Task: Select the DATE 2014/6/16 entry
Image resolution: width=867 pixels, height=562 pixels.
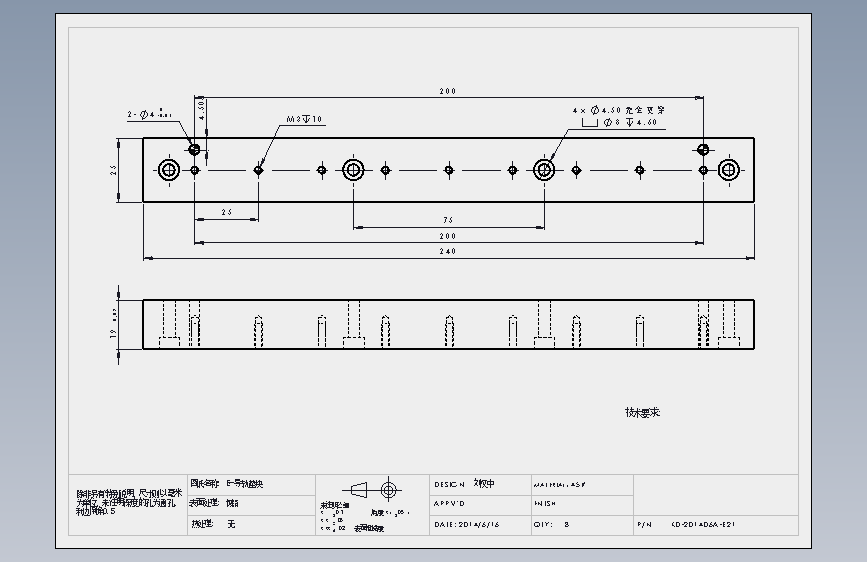Action: click(467, 524)
